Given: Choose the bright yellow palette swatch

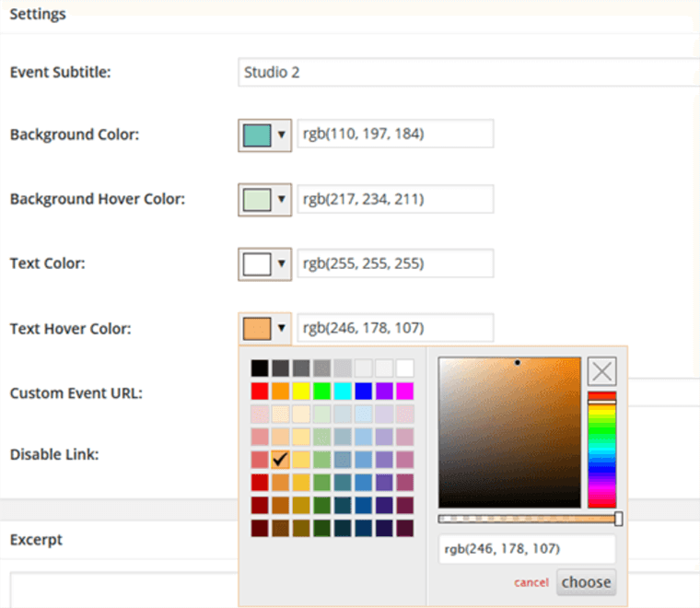Looking at the screenshot, I should [x=301, y=391].
